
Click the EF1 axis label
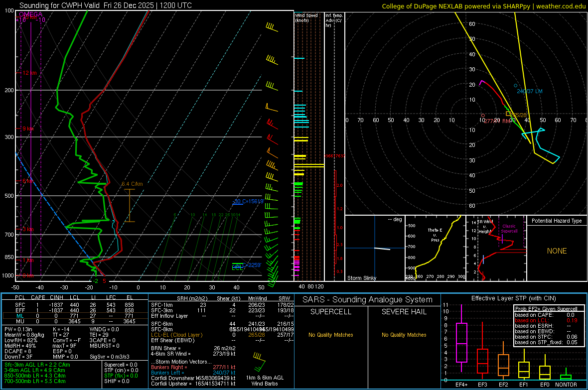coord(524,385)
